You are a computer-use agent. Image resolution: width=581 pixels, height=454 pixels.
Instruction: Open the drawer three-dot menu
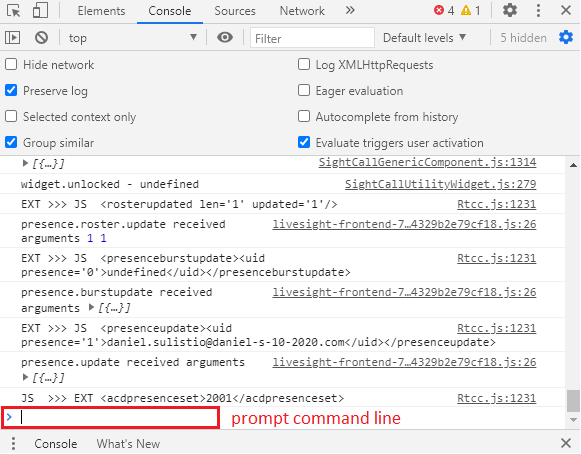click(13, 443)
